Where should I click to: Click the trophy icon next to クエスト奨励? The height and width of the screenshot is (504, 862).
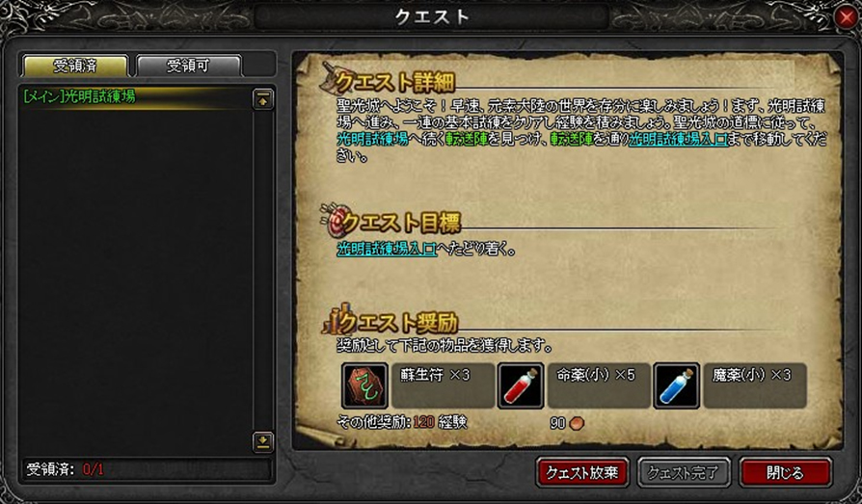(334, 319)
